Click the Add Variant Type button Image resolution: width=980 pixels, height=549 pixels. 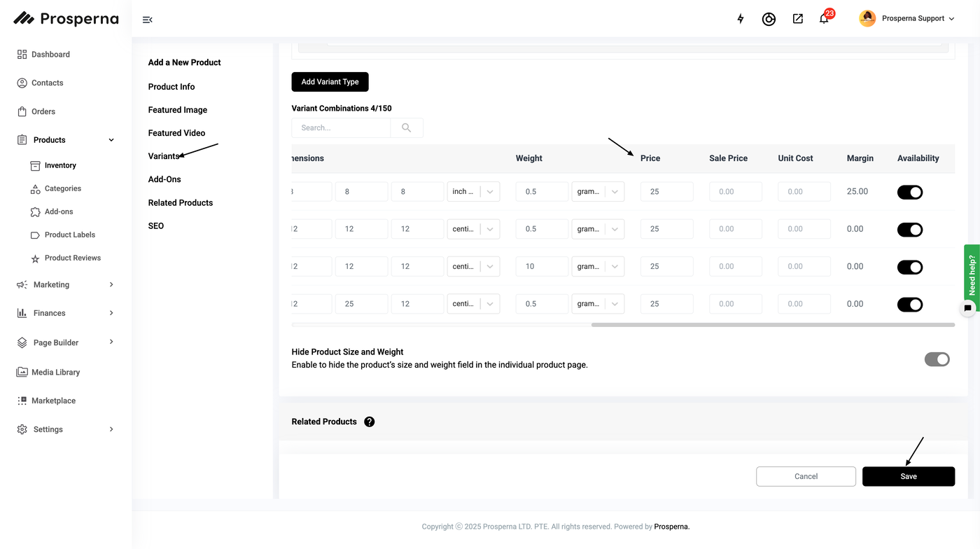click(x=330, y=82)
